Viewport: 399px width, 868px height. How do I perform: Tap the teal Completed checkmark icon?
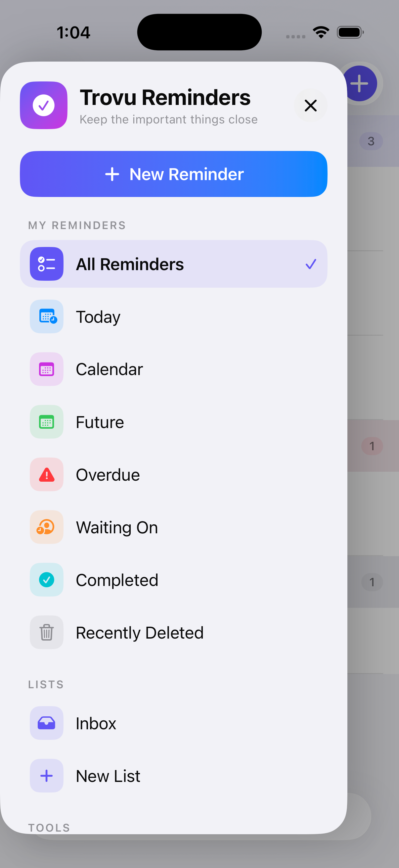coord(47,580)
